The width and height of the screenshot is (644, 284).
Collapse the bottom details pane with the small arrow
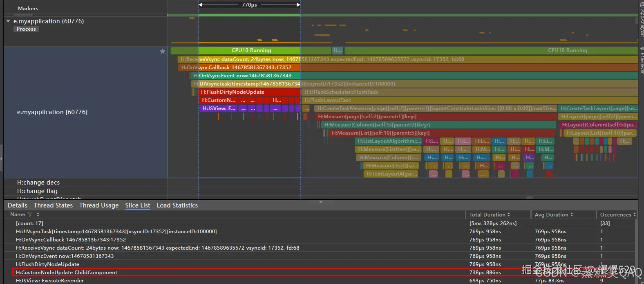[321, 202]
